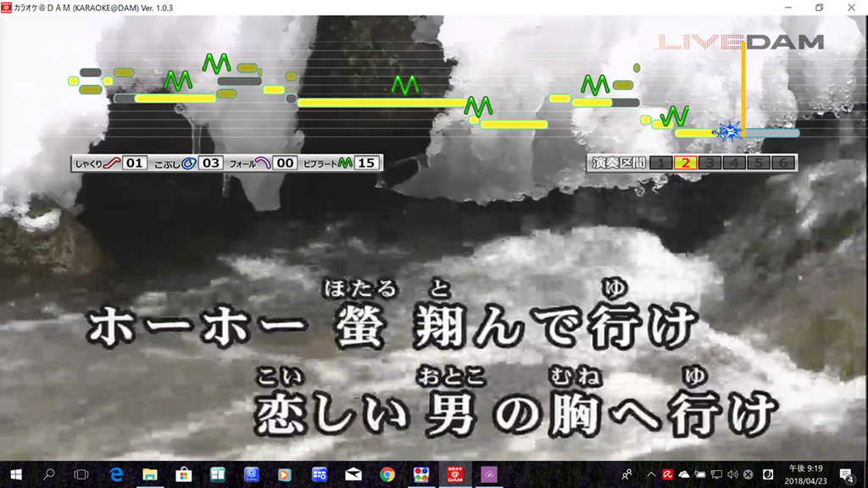This screenshot has width=868, height=488.
Task: Click the 演奏区間 label
Action: (619, 163)
